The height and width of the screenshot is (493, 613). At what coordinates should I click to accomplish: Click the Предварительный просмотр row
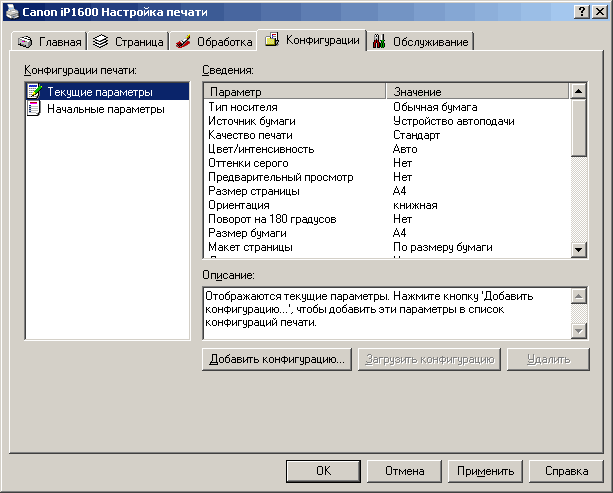[x=387, y=177]
